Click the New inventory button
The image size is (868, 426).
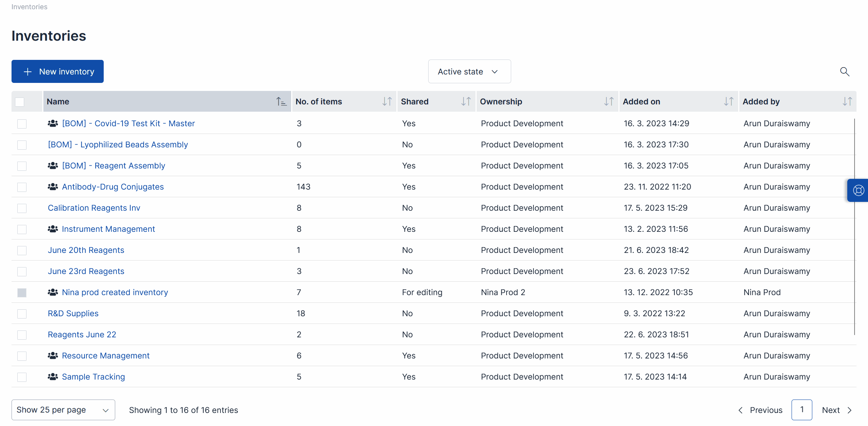tap(58, 71)
